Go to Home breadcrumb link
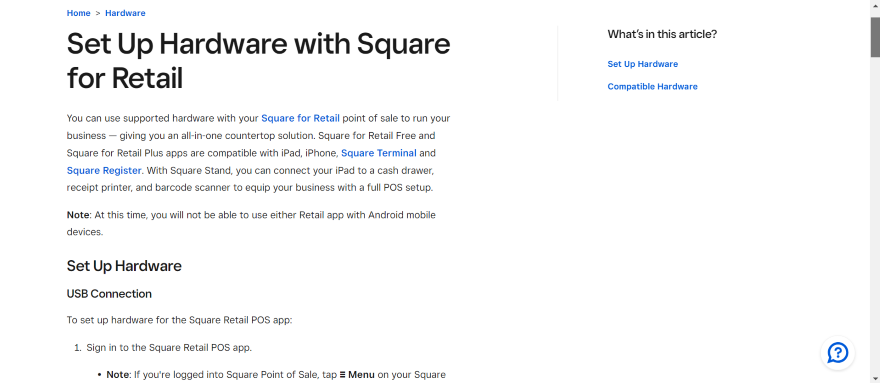 (x=79, y=13)
